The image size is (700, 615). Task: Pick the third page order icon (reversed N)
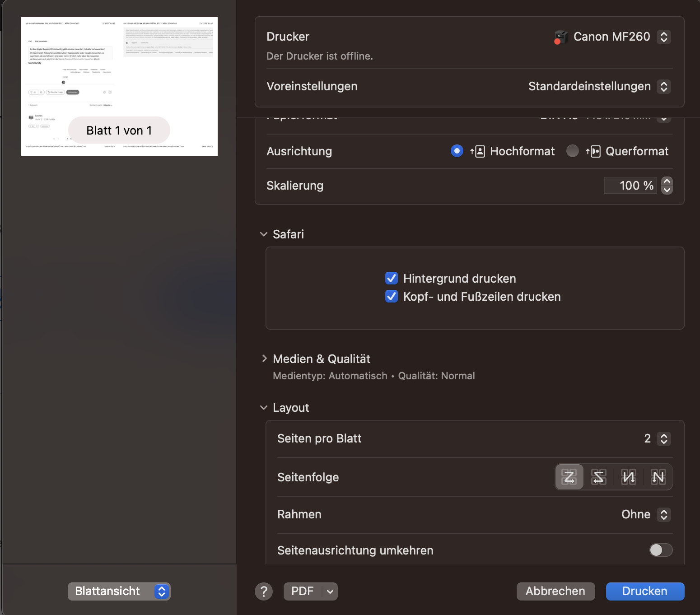(x=629, y=477)
